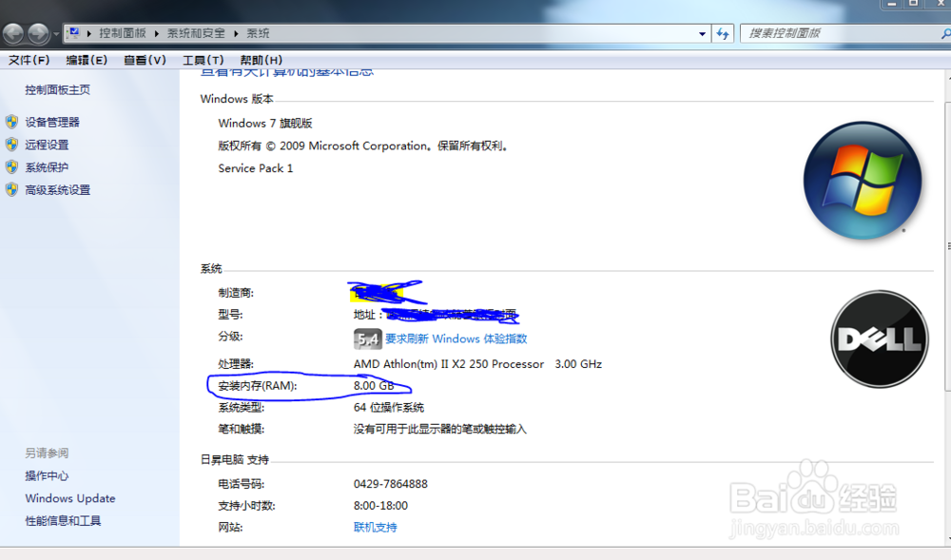
Task: Expand arrow after 控制面板 breadcrumb
Action: [157, 33]
